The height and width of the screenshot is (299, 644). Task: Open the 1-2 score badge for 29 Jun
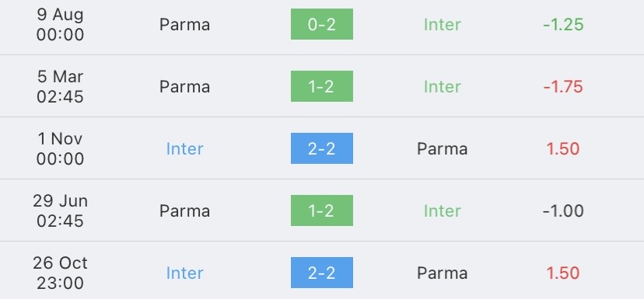(x=321, y=210)
